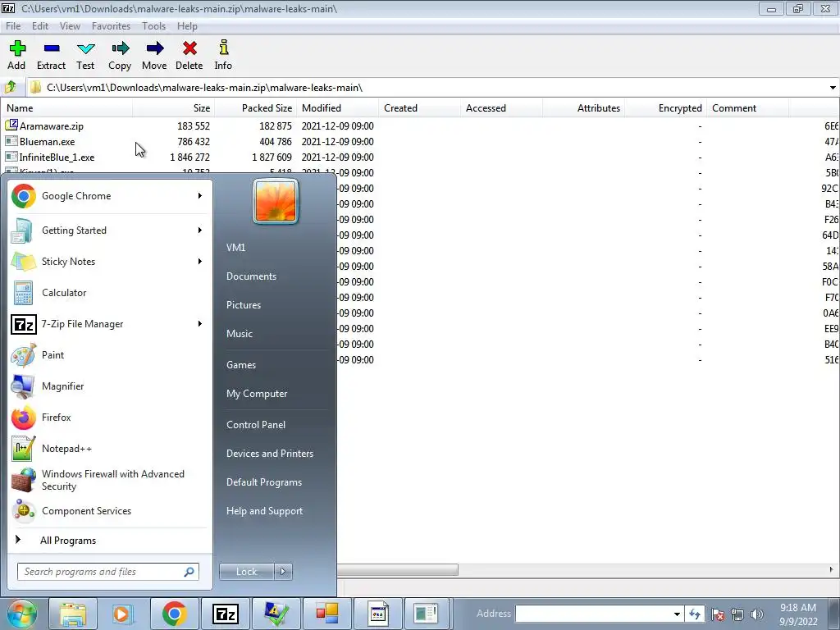Click Search programs and files field
840x630 pixels.
pos(107,572)
